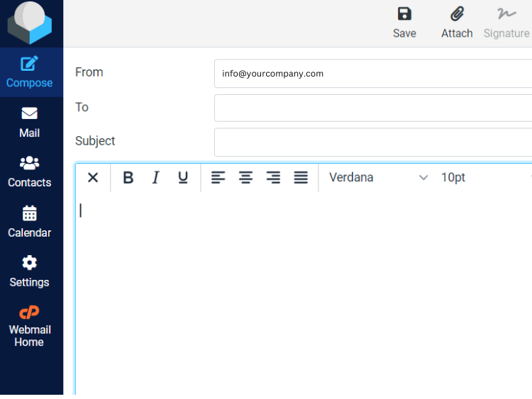Go to Webmail Home
Viewport: 532px width, 399px height.
[30, 327]
